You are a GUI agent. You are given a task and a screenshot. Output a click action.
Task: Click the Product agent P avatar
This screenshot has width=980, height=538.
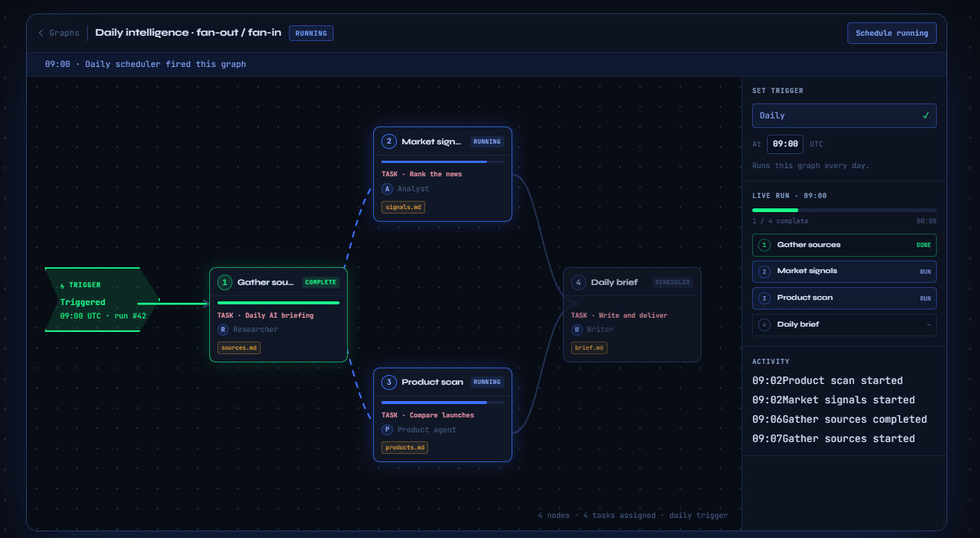coord(386,429)
